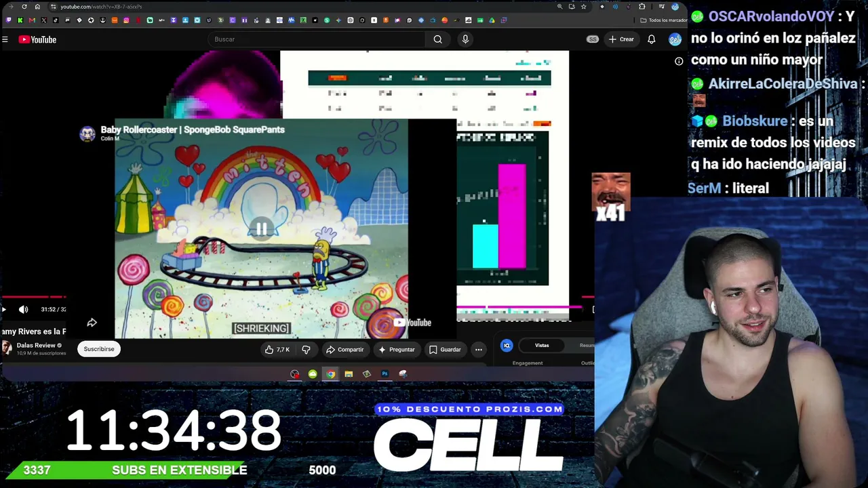This screenshot has width=868, height=488.
Task: Pause the embedded SpongeBob video
Action: [261, 229]
